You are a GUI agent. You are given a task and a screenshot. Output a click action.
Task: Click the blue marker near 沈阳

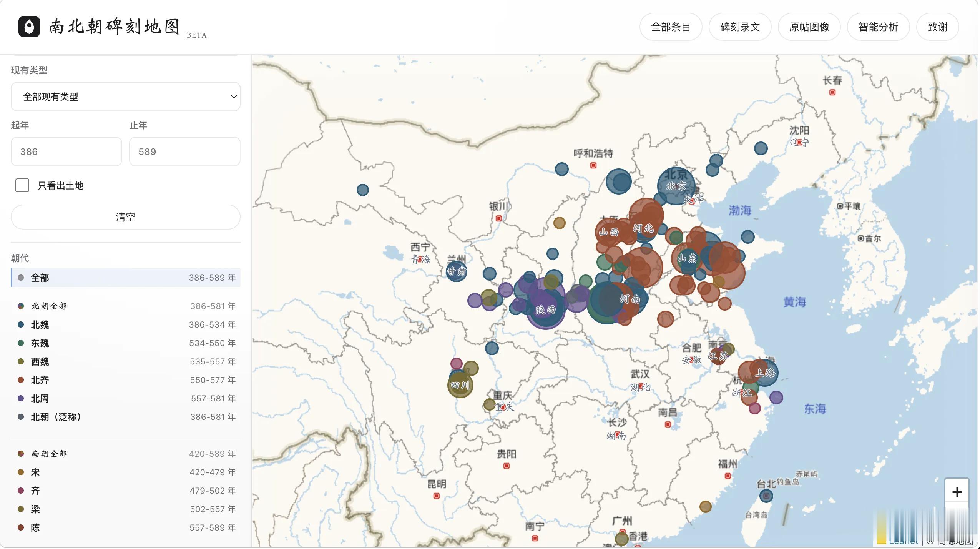761,148
